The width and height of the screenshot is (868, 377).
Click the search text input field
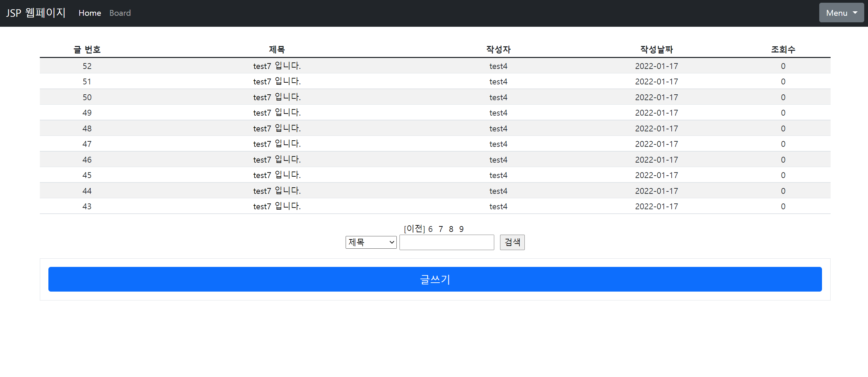click(x=446, y=242)
